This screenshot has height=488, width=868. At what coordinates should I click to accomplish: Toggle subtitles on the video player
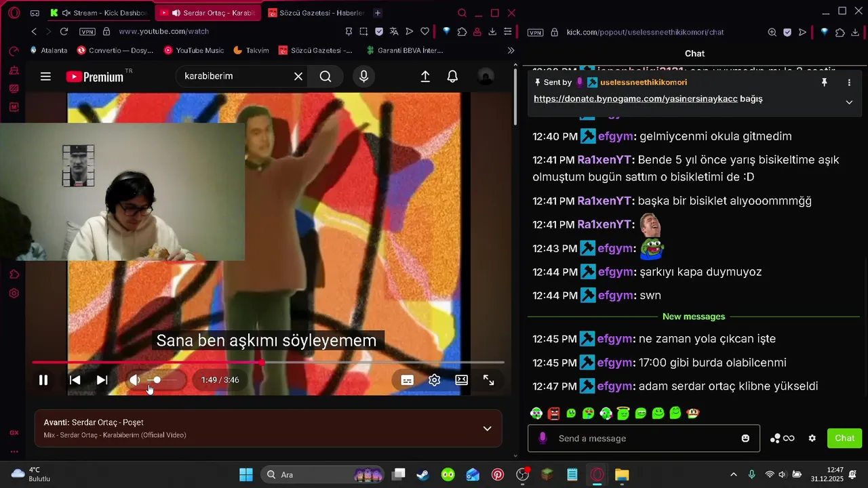[407, 380]
